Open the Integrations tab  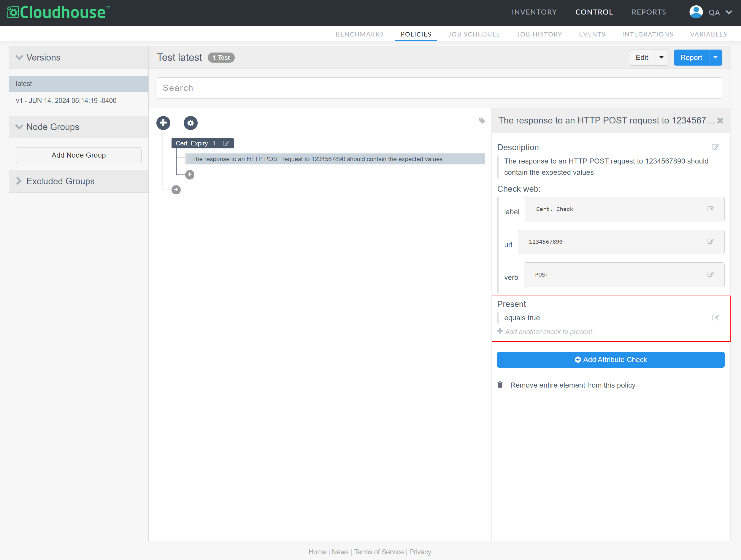(x=647, y=34)
